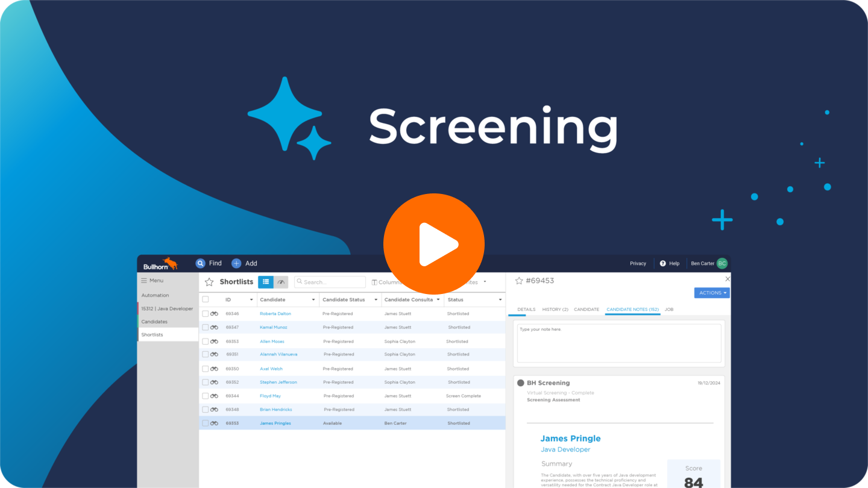Click the BH Screening note circle icon
The width and height of the screenshot is (868, 488).
click(x=521, y=383)
